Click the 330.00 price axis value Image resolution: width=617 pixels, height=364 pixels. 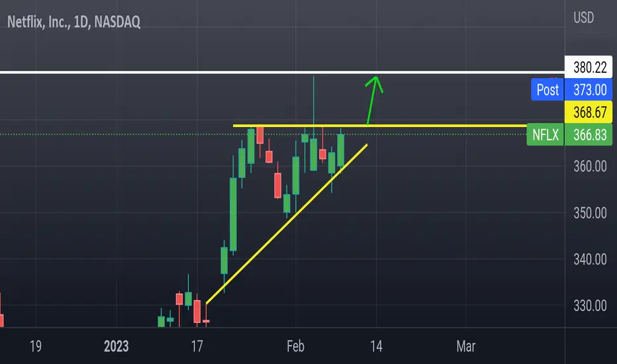[590, 305]
